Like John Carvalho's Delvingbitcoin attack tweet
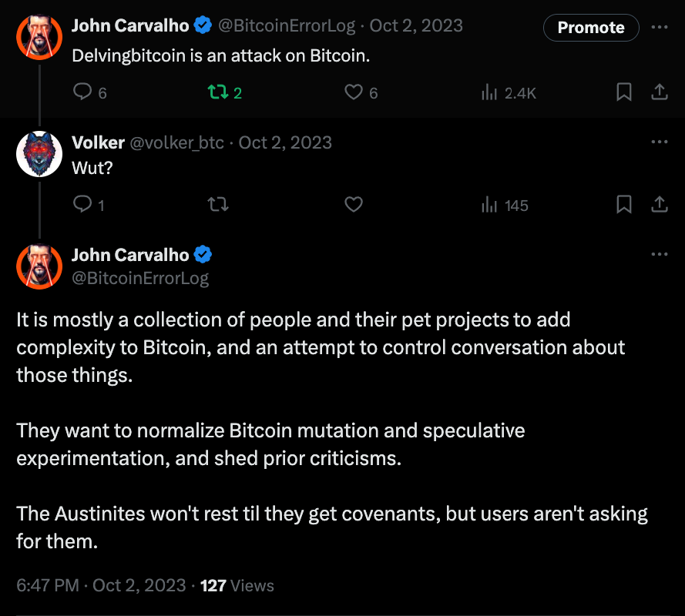 (354, 92)
